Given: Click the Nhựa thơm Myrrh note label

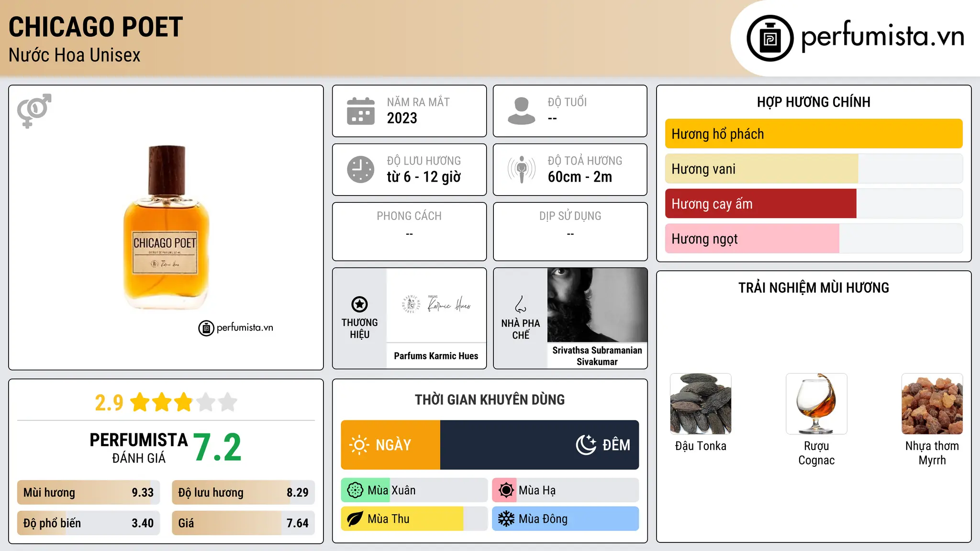Looking at the screenshot, I should [932, 453].
